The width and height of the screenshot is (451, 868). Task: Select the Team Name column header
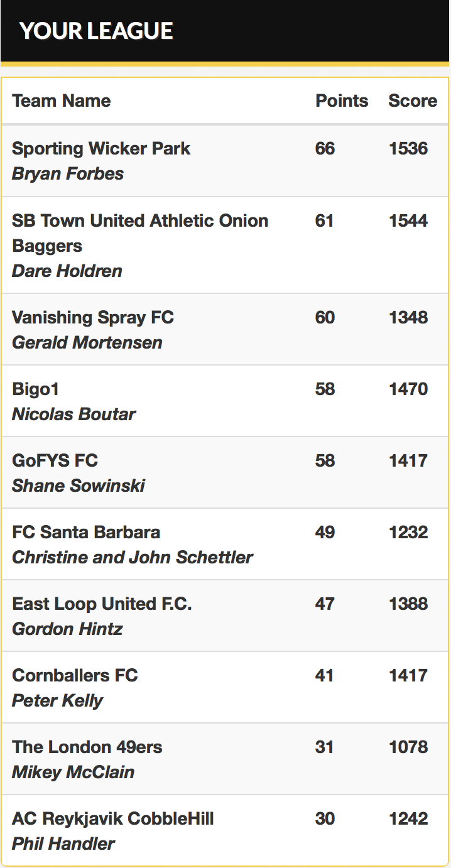pyautogui.click(x=62, y=100)
